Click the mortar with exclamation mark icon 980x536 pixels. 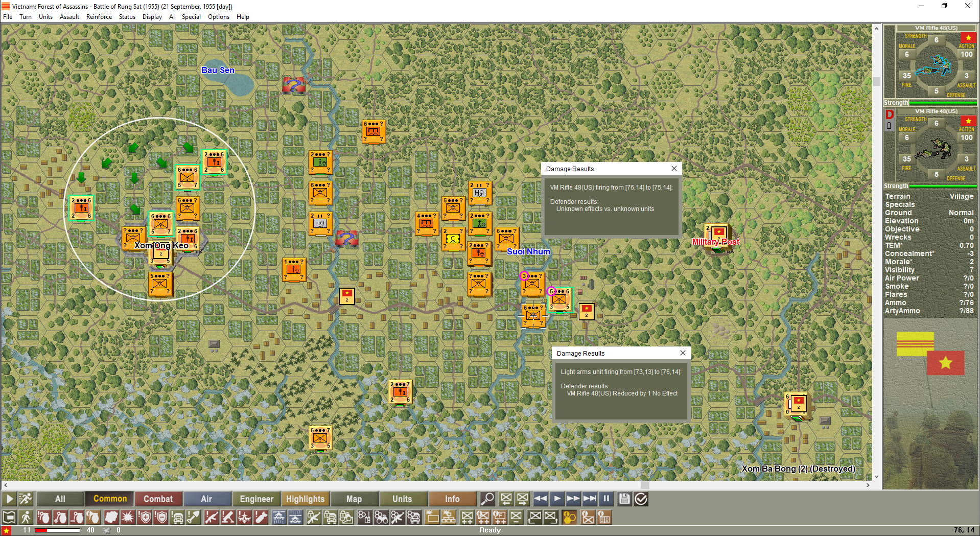point(228,518)
